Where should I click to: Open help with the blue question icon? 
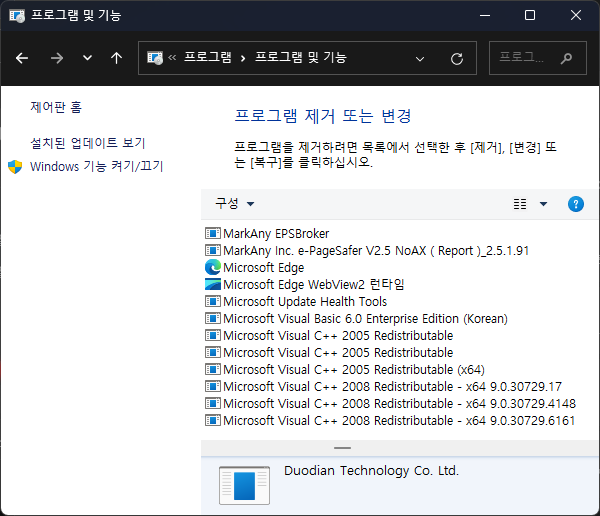pos(576,204)
